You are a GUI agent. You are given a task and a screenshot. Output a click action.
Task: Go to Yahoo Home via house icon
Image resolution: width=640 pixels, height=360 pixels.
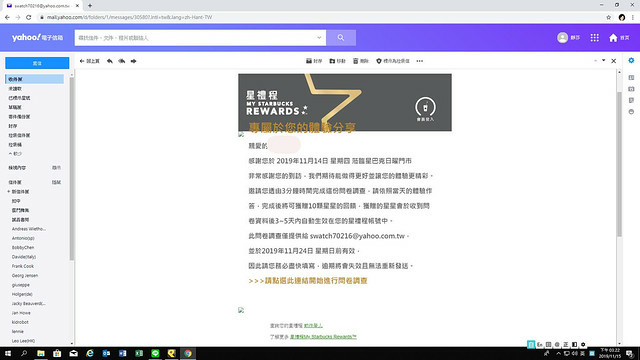coord(613,38)
